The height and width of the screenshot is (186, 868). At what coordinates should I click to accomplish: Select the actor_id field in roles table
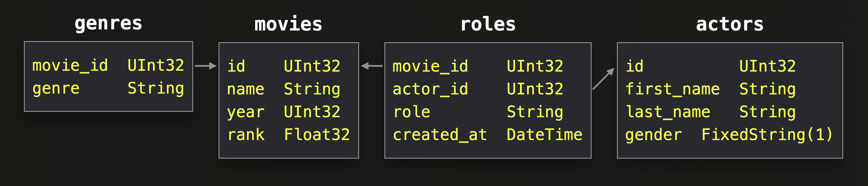click(430, 89)
